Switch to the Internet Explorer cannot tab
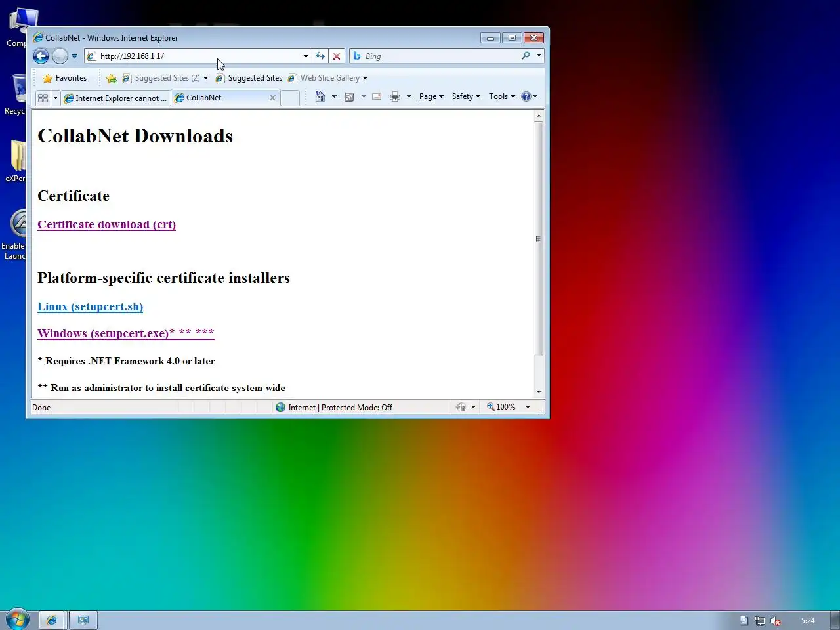The width and height of the screenshot is (840, 630). pos(115,98)
